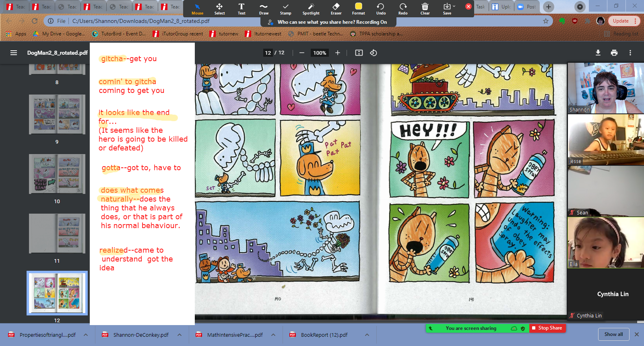Expand options for MathIntensivePrac pdf download
Screen dimensions: 644x346
[273, 335]
